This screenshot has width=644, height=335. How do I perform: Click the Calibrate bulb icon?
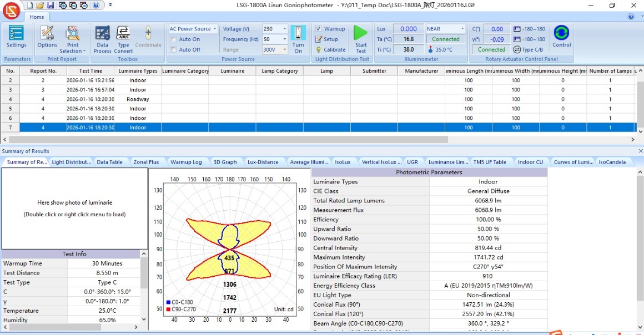318,49
